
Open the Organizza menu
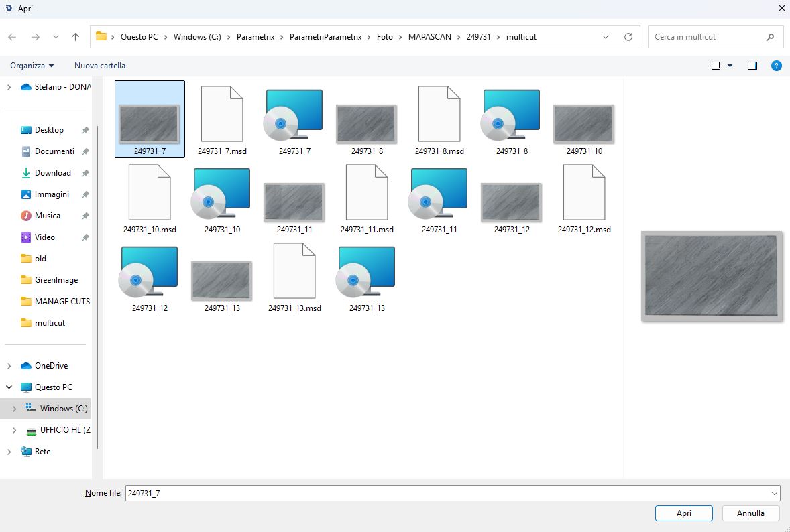(32, 66)
